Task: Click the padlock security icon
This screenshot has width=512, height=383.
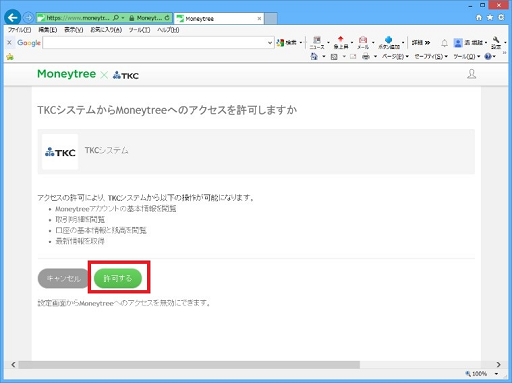Action: pyautogui.click(x=132, y=18)
